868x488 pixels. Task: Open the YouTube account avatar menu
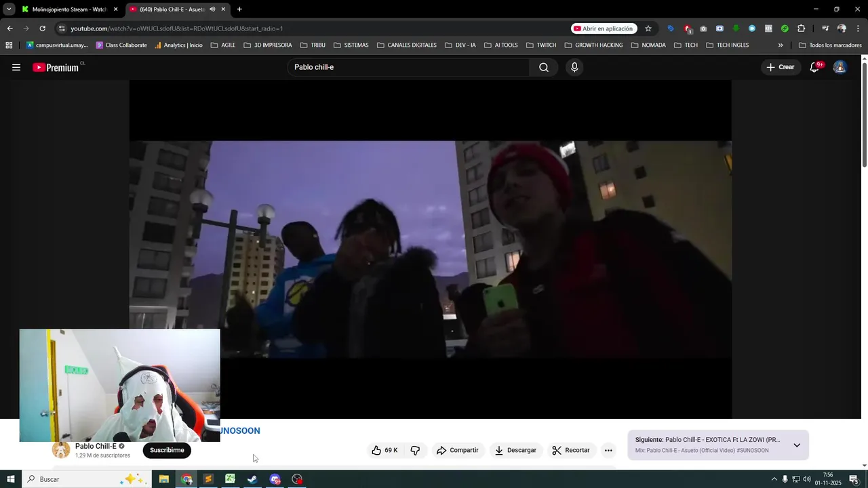point(840,67)
